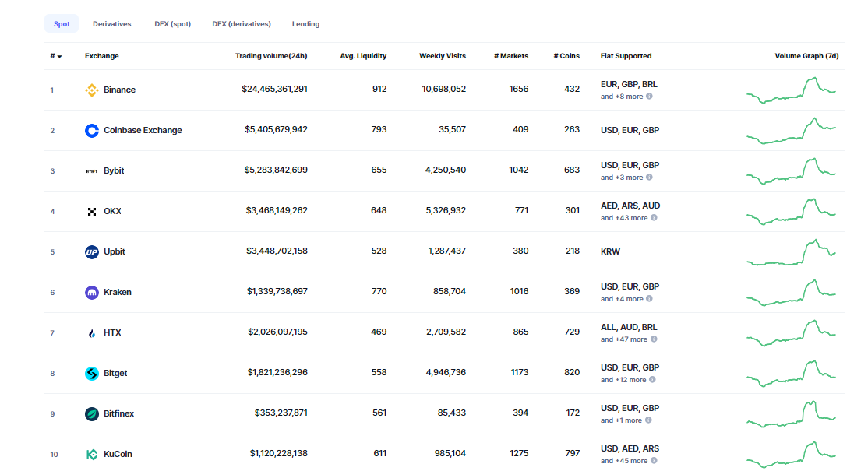Click the KuCoin logo icon

[x=92, y=455]
